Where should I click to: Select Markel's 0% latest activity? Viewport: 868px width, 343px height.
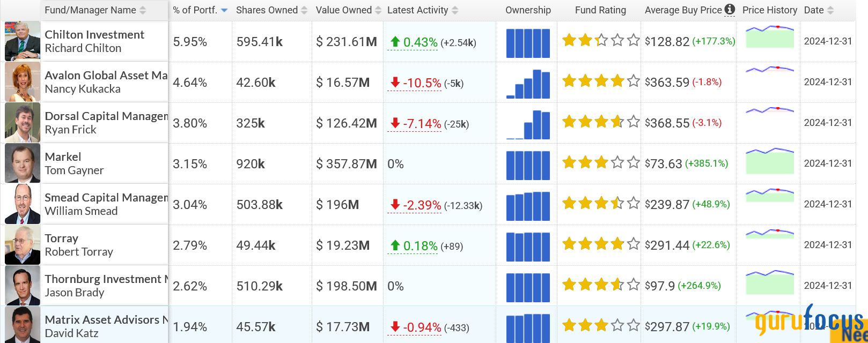(395, 164)
